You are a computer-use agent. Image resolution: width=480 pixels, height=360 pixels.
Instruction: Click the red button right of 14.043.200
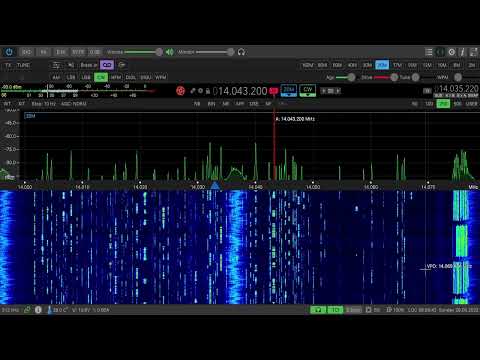(x=274, y=91)
